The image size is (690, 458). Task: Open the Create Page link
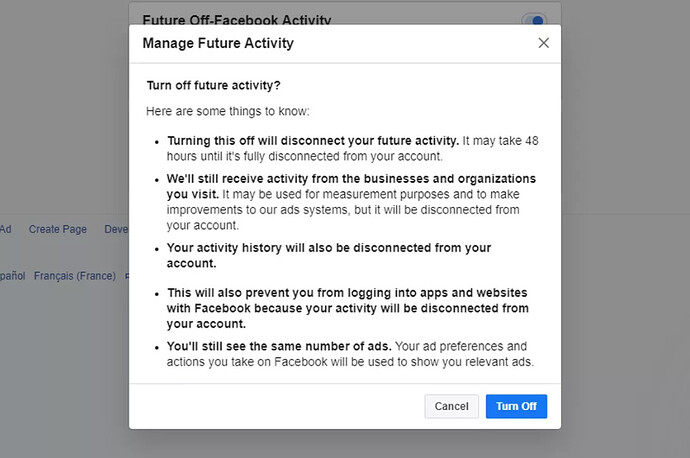(x=58, y=229)
